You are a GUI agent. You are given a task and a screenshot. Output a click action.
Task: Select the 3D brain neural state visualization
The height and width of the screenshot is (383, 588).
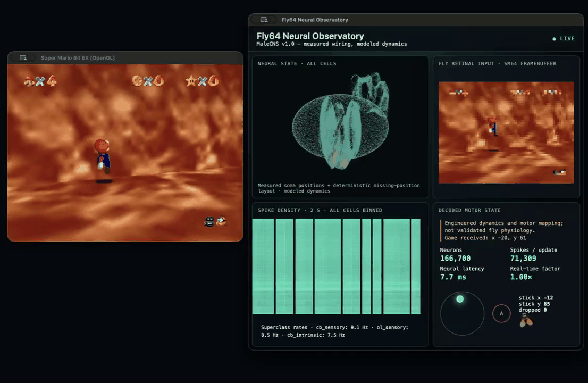pos(340,121)
